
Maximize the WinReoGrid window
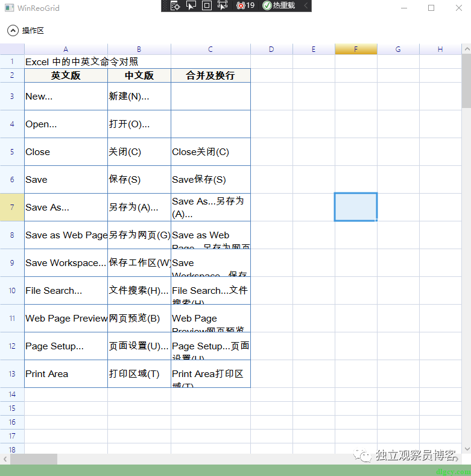(x=431, y=8)
